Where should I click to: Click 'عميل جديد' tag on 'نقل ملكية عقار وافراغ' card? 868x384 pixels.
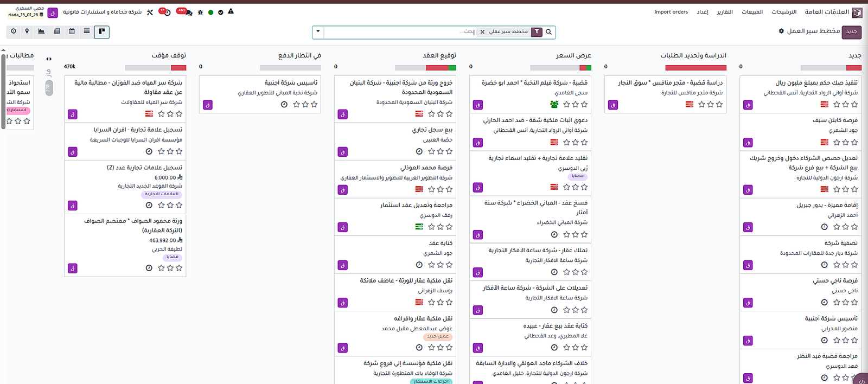click(438, 337)
